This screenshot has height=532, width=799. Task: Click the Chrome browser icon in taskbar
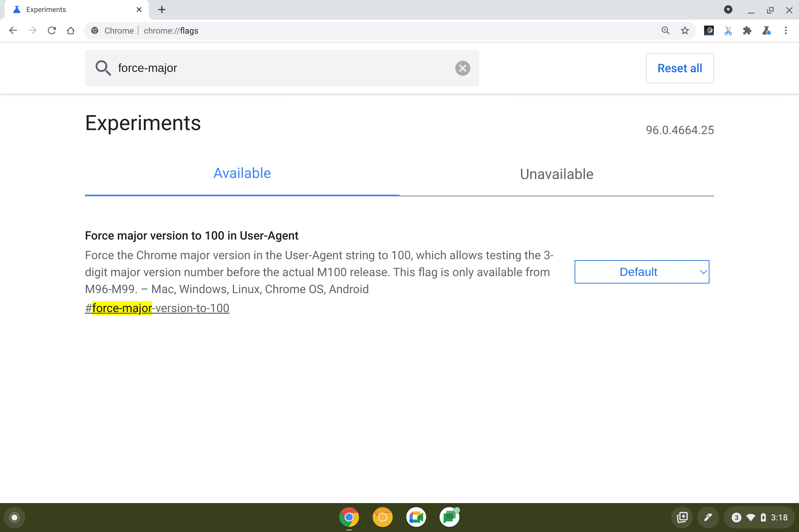click(350, 517)
